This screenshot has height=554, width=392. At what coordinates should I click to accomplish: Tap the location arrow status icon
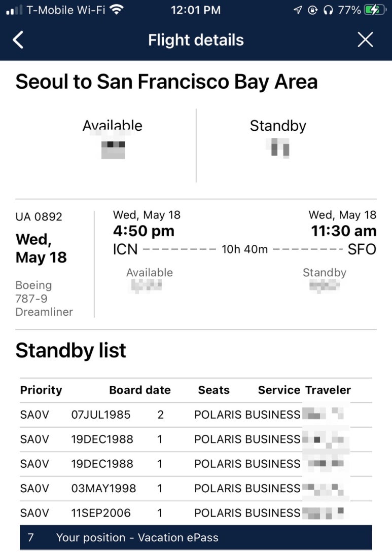click(x=298, y=10)
